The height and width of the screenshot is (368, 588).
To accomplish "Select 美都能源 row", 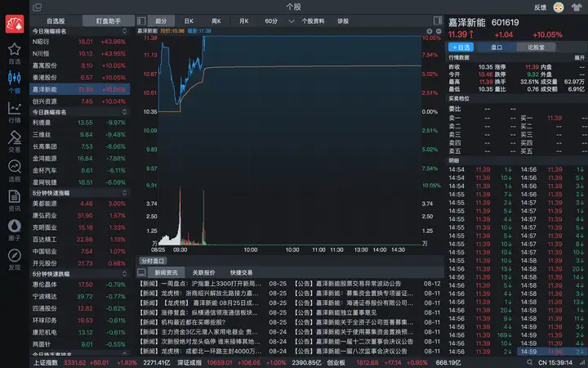I will 80,204.
